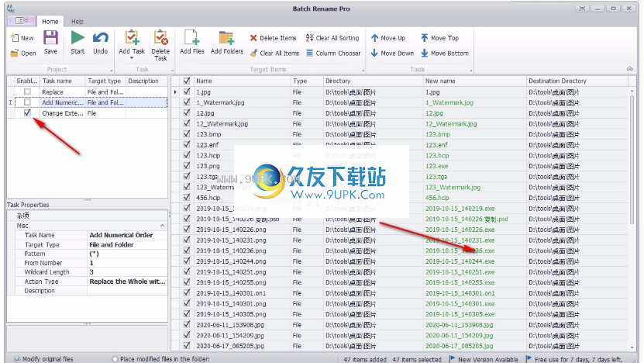Move the selected item to top
This screenshot has width=644, height=363.
click(439, 38)
